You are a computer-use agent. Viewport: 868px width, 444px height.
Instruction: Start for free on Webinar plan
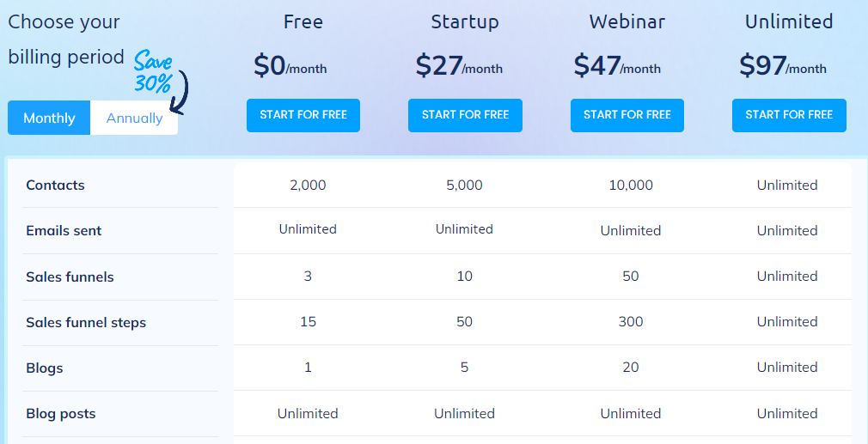point(627,115)
